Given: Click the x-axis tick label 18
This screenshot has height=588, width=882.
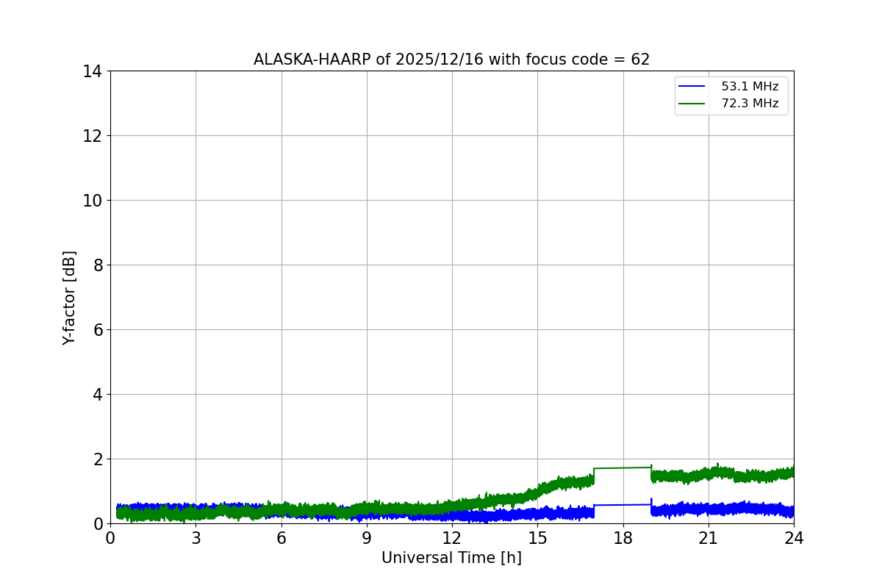Looking at the screenshot, I should [x=623, y=538].
